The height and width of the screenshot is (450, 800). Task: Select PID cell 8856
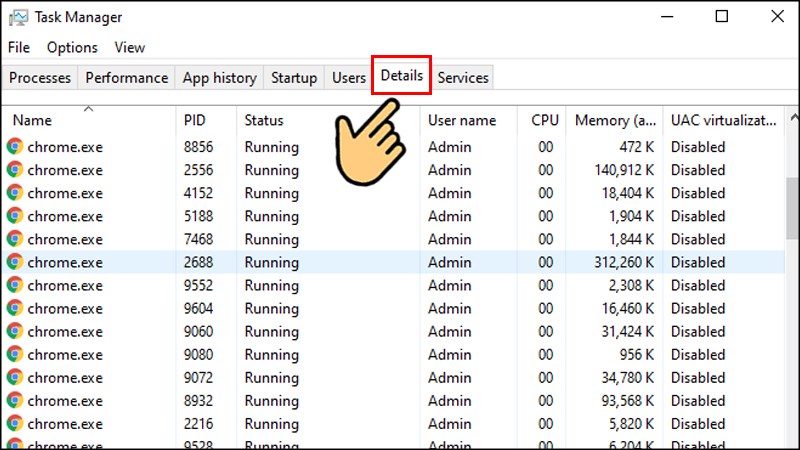click(198, 147)
